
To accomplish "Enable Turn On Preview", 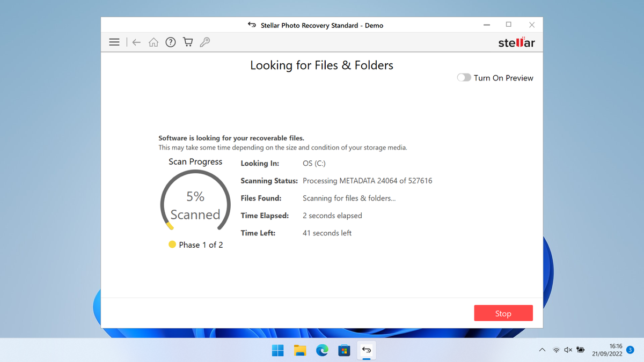I will 464,77.
